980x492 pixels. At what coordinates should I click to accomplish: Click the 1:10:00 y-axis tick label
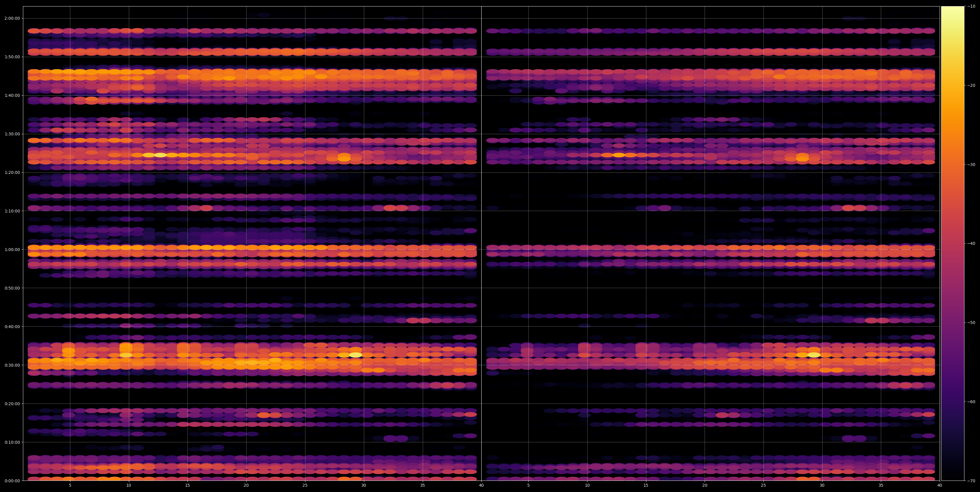click(12, 211)
